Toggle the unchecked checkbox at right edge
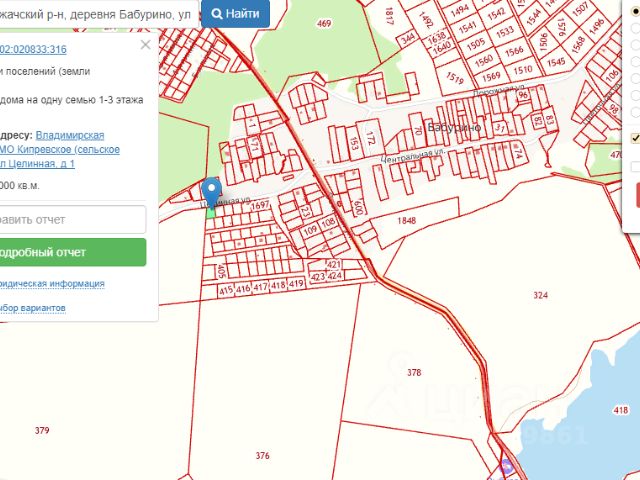Screen dimensions: 640x480 (x=636, y=166)
